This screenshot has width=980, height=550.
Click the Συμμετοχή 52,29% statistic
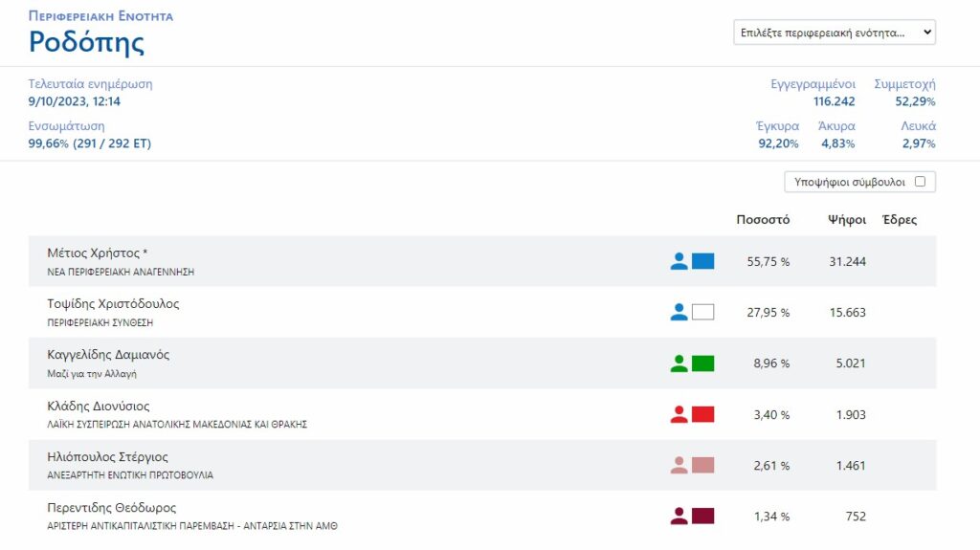coord(904,93)
